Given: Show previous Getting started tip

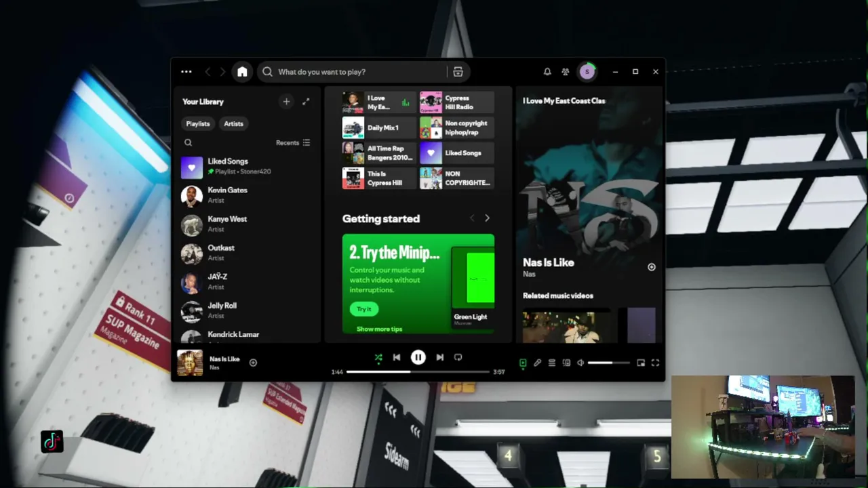Looking at the screenshot, I should tap(473, 218).
